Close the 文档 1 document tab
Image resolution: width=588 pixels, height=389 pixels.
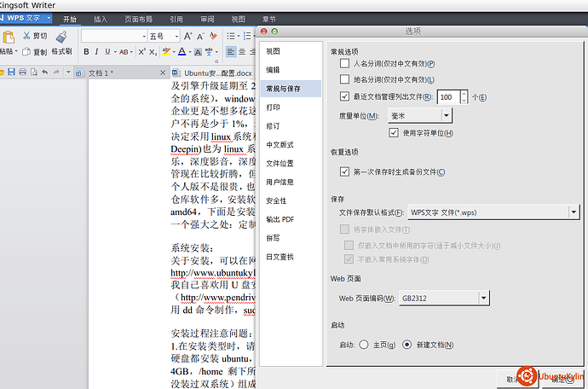pyautogui.click(x=163, y=73)
